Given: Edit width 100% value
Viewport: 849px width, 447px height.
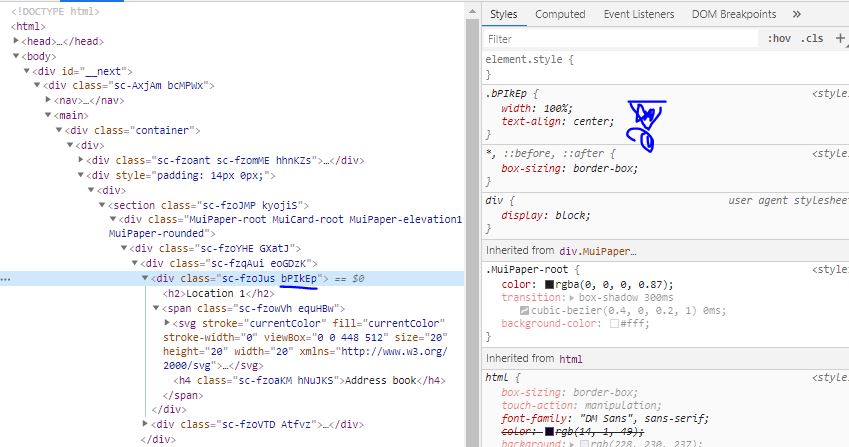Looking at the screenshot, I should pos(556,108).
